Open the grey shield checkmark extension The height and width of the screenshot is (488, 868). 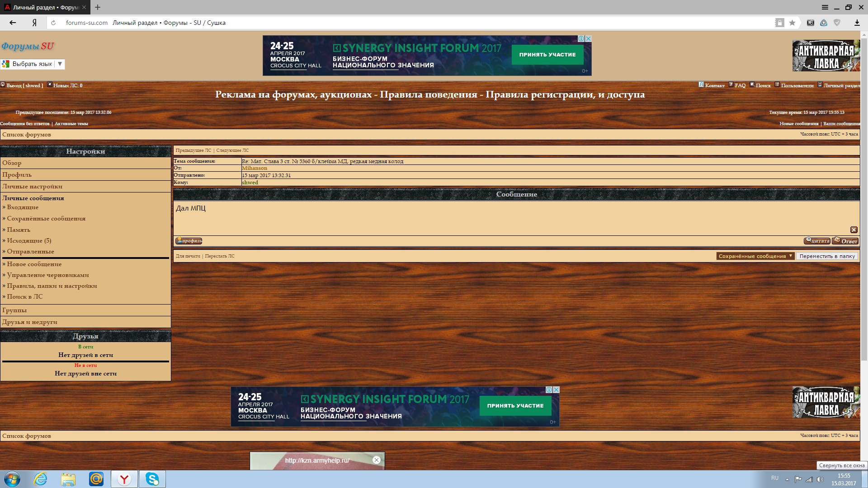(837, 23)
